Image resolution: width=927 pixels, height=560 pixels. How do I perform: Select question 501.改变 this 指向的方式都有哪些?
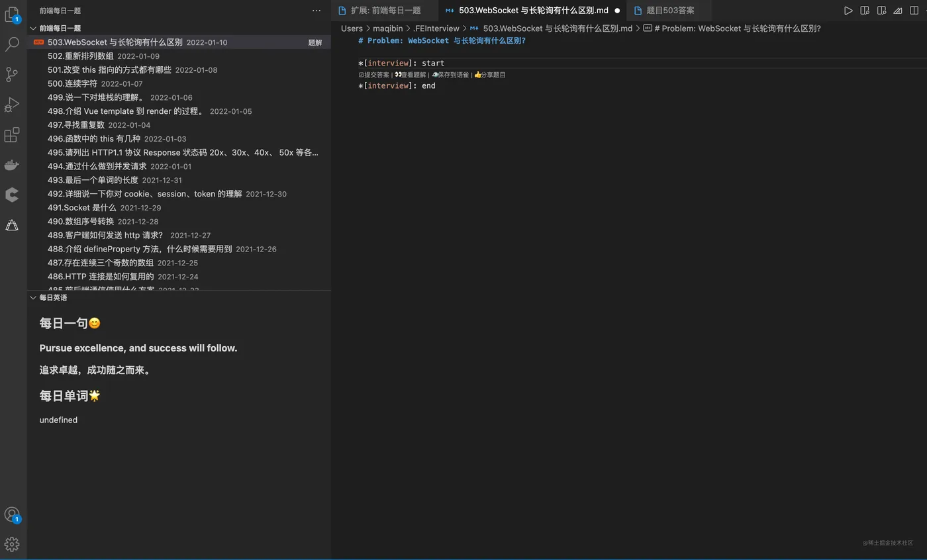pyautogui.click(x=179, y=70)
